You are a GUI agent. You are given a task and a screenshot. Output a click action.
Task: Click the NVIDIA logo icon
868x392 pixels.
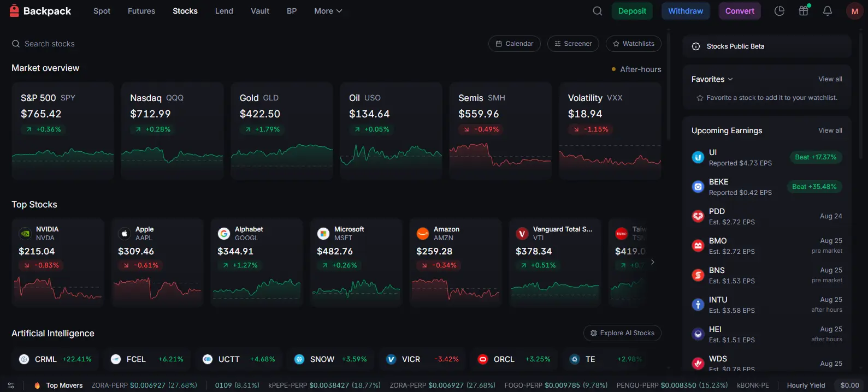coord(25,234)
